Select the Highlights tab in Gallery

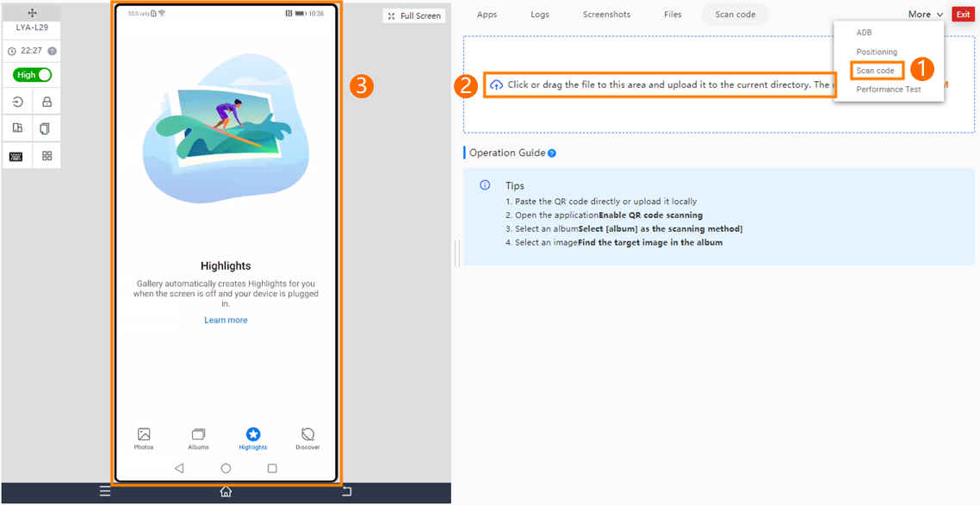tap(253, 440)
